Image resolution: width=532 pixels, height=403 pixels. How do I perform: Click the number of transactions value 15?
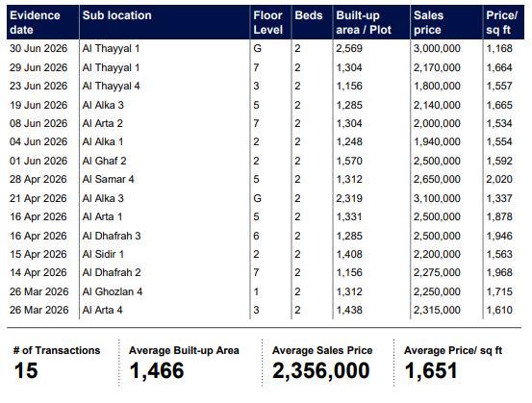click(x=26, y=370)
